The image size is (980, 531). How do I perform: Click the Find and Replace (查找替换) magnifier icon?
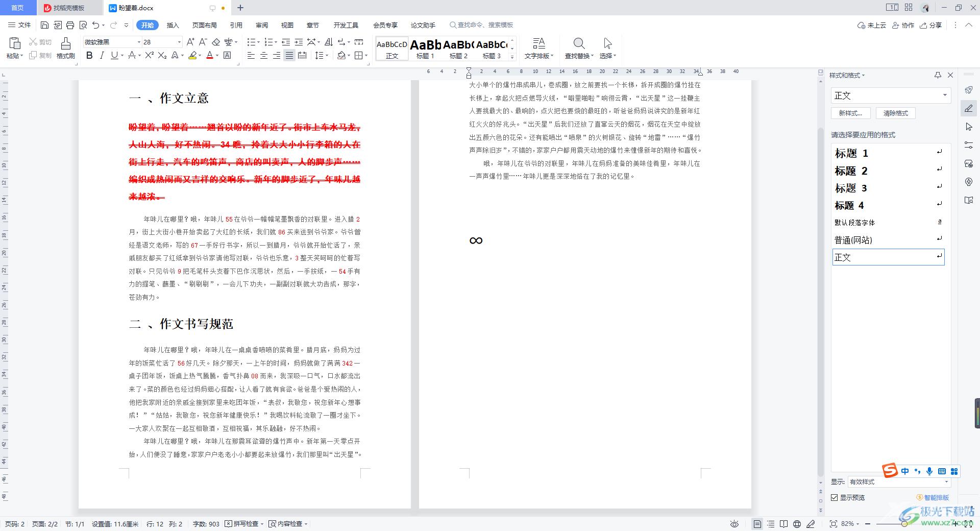click(579, 43)
